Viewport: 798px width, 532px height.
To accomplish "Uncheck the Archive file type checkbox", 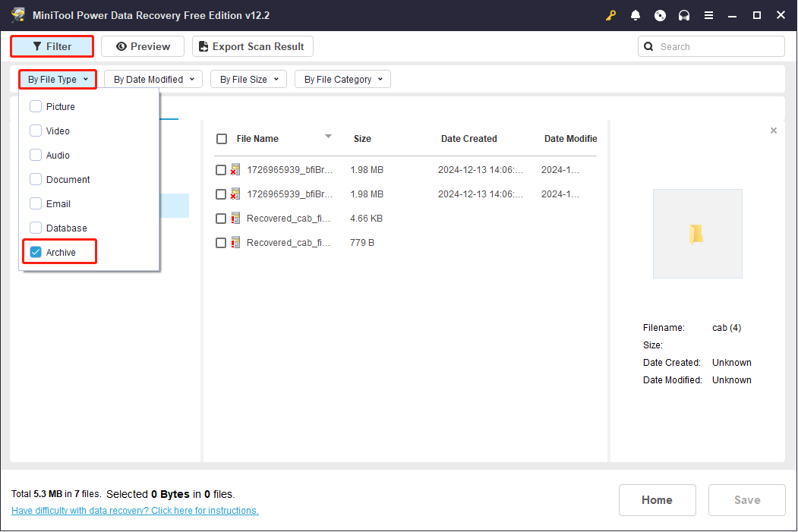I will [36, 252].
